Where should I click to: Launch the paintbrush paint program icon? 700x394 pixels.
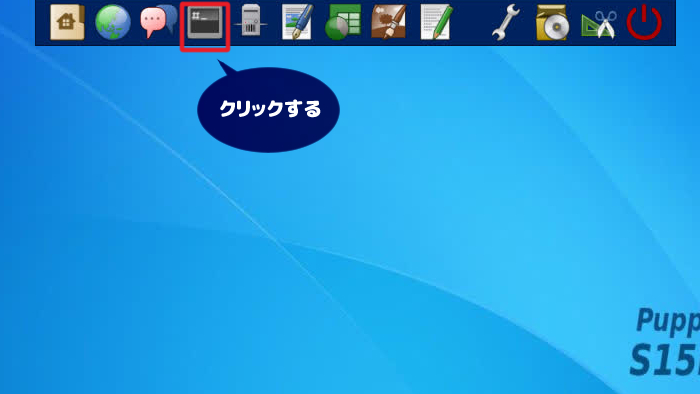tap(389, 22)
